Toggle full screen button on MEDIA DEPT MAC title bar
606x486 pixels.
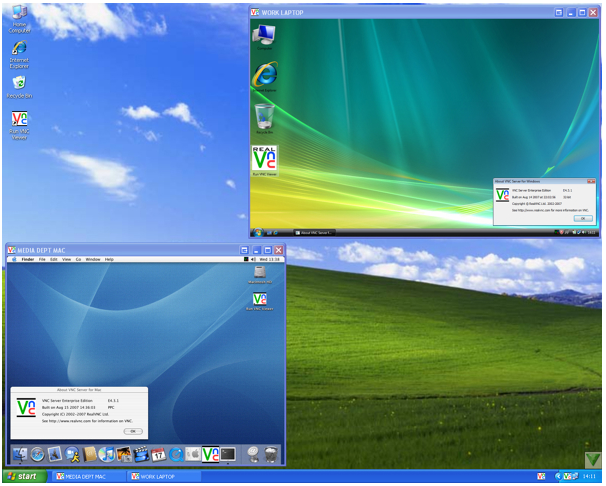click(244, 250)
